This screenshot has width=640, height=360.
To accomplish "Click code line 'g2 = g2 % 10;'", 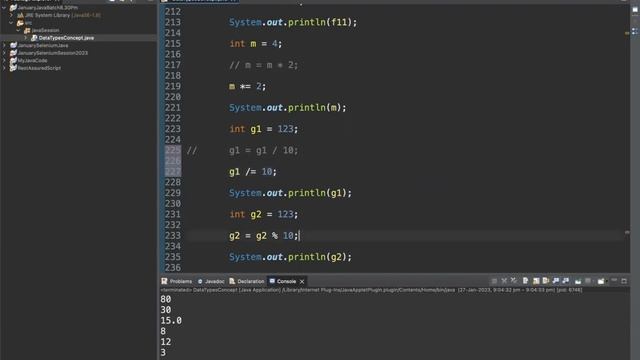I will (x=264, y=236).
